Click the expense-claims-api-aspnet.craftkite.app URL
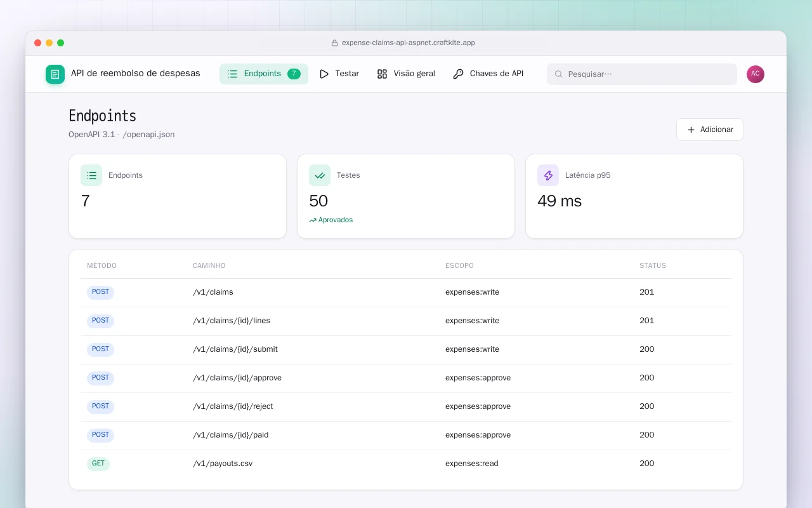Image resolution: width=812 pixels, height=508 pixels. 409,43
